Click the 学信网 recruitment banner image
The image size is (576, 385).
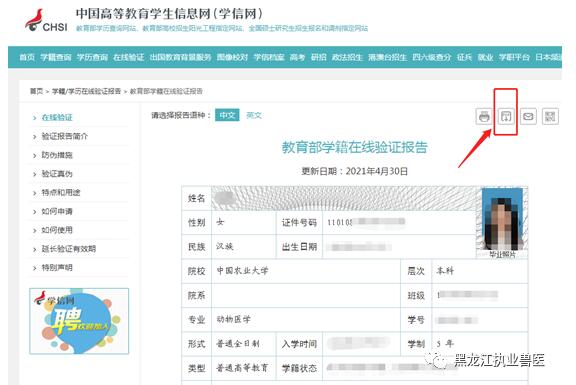point(79,321)
